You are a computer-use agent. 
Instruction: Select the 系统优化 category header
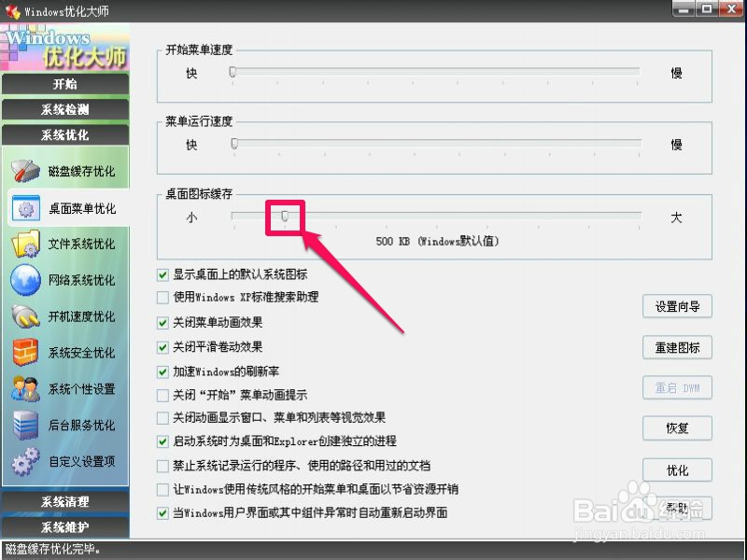(x=65, y=133)
